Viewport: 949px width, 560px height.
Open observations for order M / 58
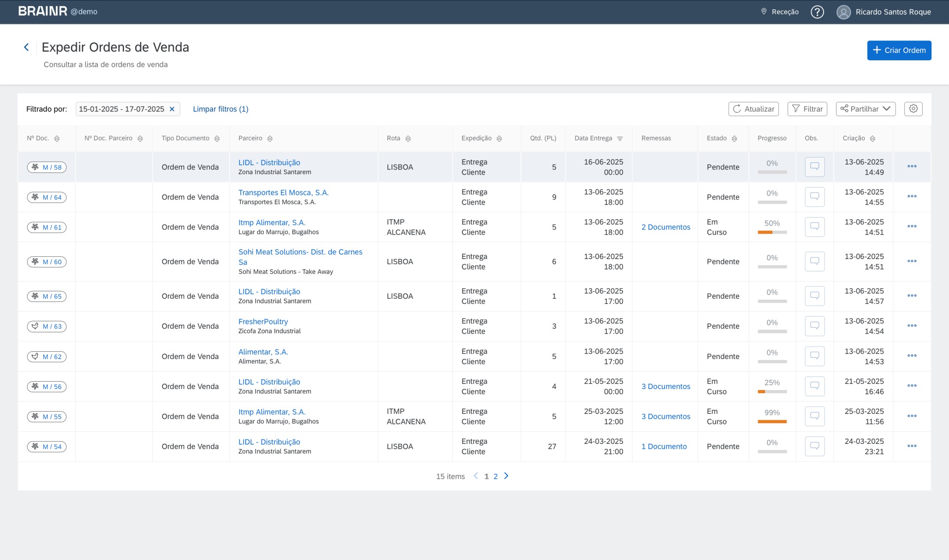[x=814, y=167]
